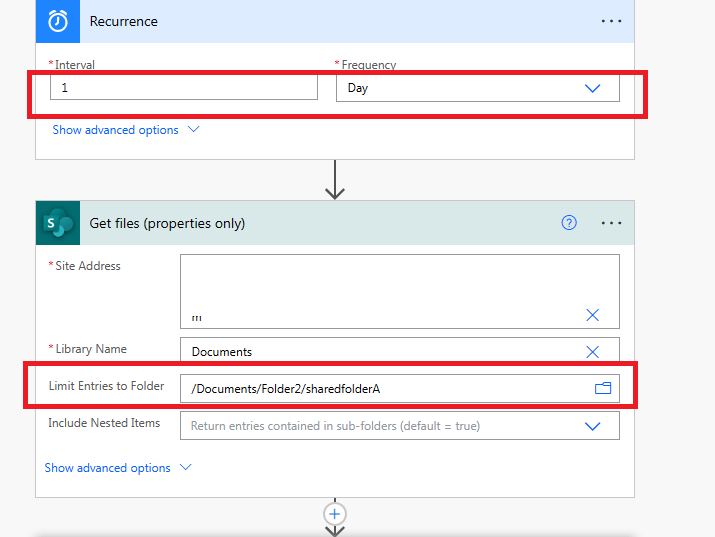Click the SharePoint Get files action icon
The width and height of the screenshot is (715, 537).
pyautogui.click(x=58, y=223)
